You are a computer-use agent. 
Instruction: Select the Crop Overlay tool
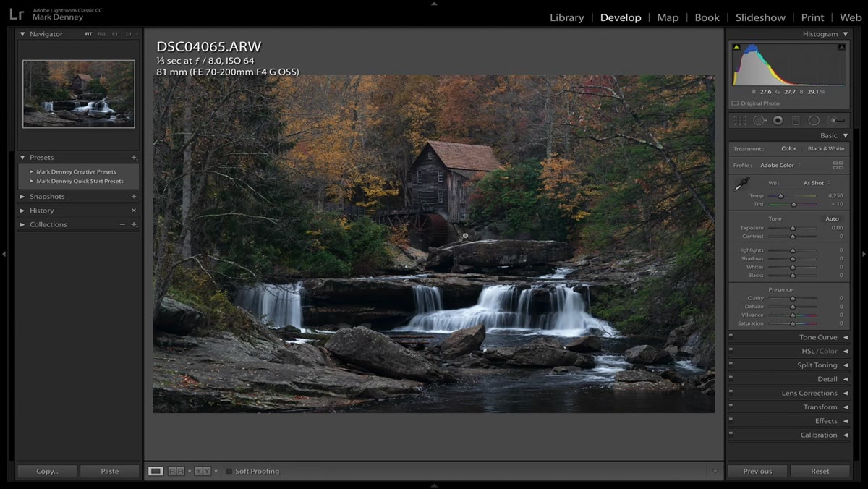pyautogui.click(x=740, y=121)
